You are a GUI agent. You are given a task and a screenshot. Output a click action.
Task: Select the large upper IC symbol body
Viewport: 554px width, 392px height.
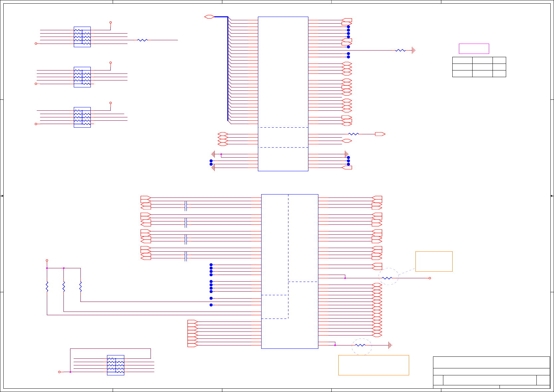tap(283, 94)
